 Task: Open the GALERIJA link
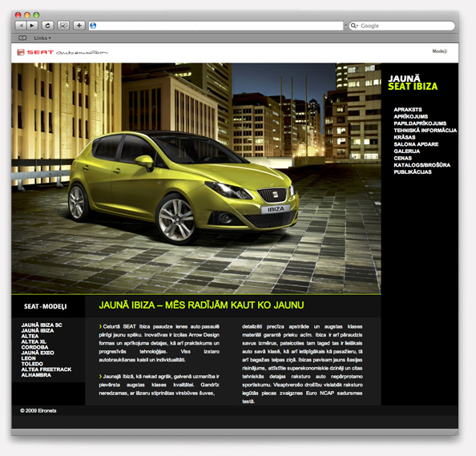[406, 151]
